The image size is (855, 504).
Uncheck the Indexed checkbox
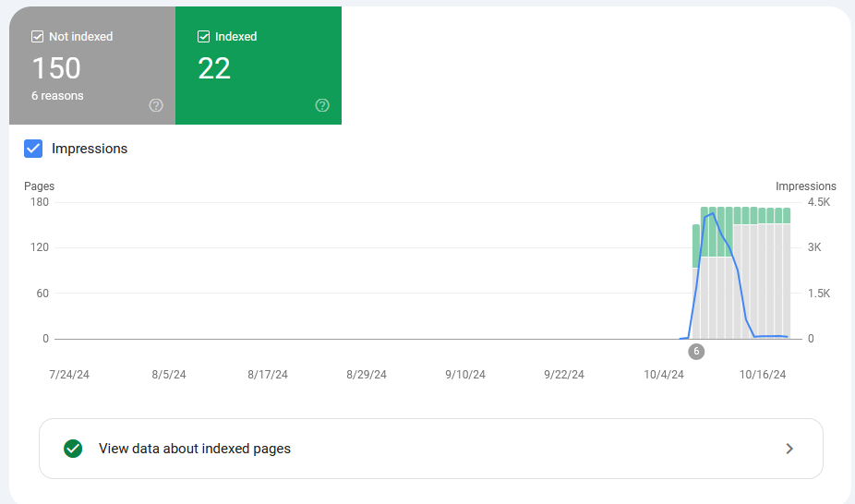tap(203, 37)
